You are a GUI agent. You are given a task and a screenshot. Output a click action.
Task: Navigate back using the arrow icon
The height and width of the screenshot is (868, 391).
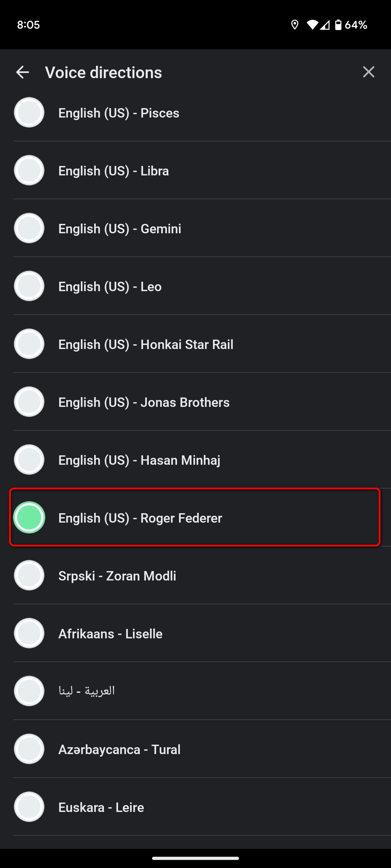pyautogui.click(x=23, y=72)
